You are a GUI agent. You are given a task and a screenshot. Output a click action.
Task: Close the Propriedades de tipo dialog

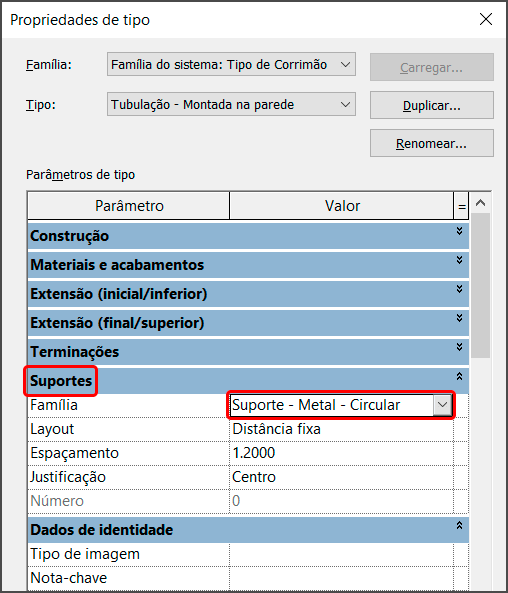pos(486,19)
